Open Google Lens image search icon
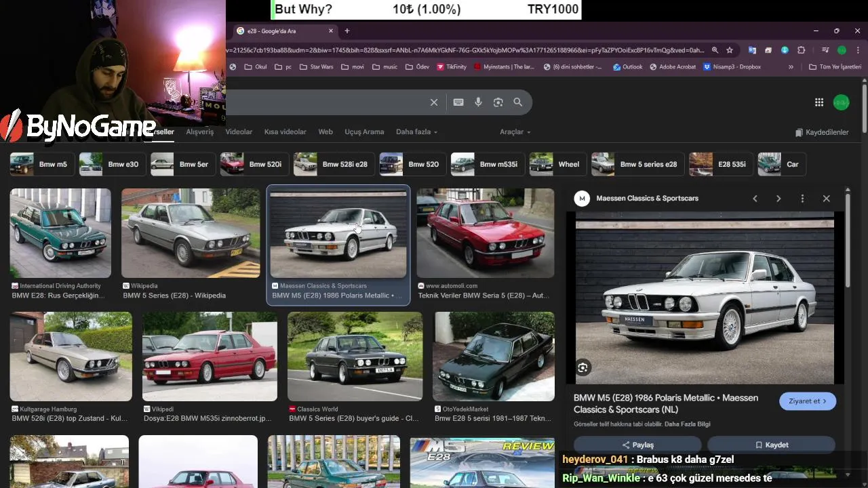Image resolution: width=868 pixels, height=488 pixels. tap(498, 102)
